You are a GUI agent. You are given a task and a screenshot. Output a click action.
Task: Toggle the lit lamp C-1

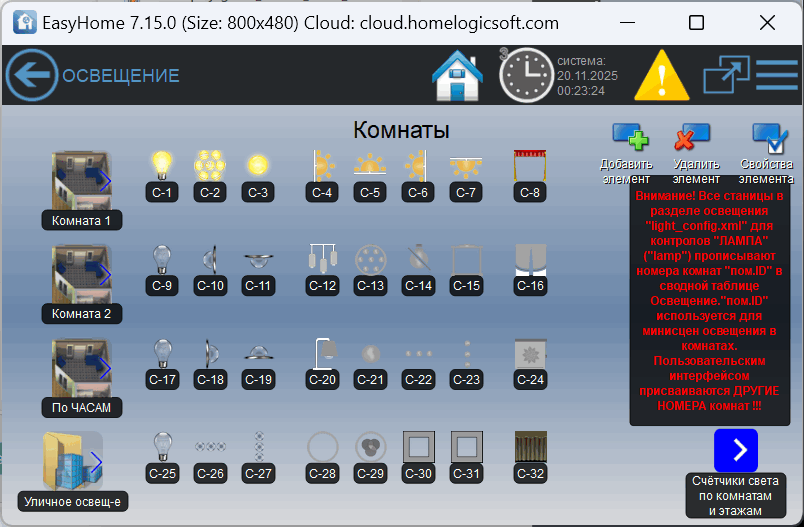pos(161,165)
